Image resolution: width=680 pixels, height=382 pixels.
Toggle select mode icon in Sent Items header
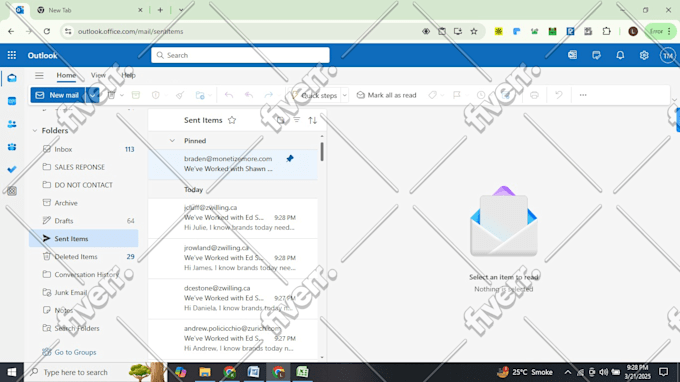pos(281,120)
